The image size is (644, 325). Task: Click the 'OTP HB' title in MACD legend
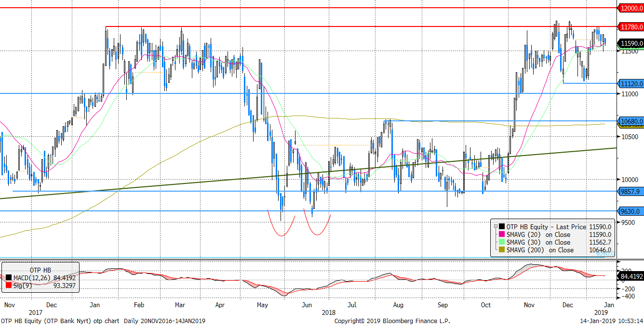[40, 270]
